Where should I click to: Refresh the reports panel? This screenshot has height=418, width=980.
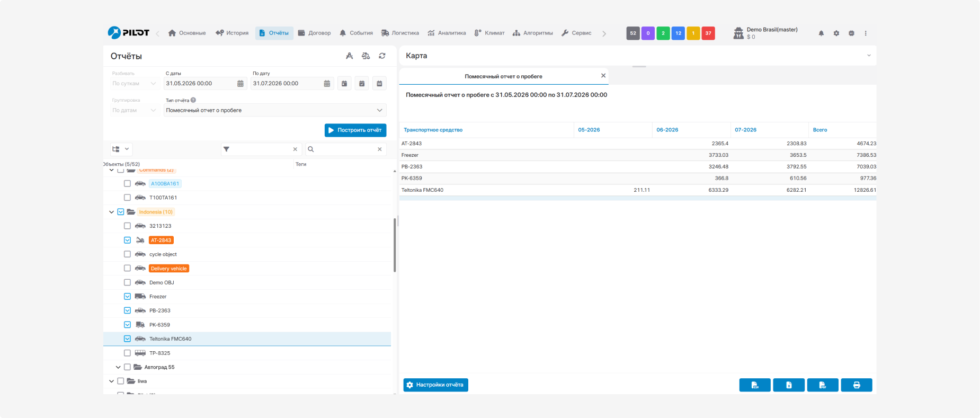tap(382, 56)
